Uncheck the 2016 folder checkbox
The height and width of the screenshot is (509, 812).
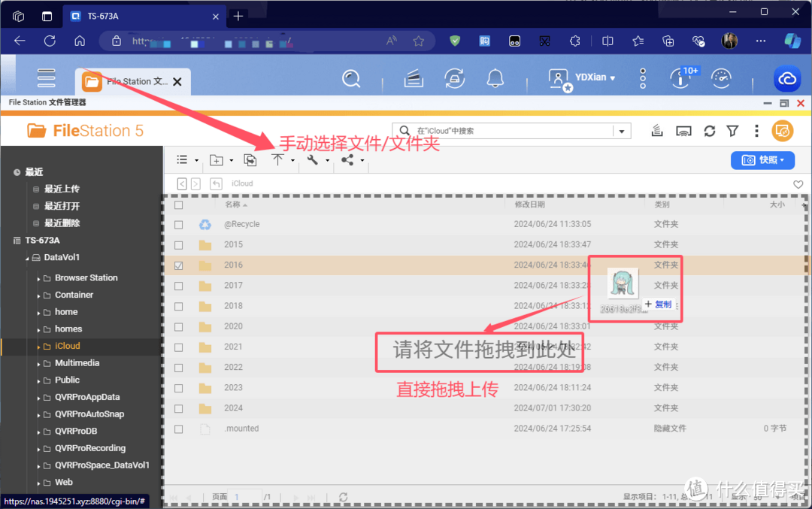[x=179, y=265]
